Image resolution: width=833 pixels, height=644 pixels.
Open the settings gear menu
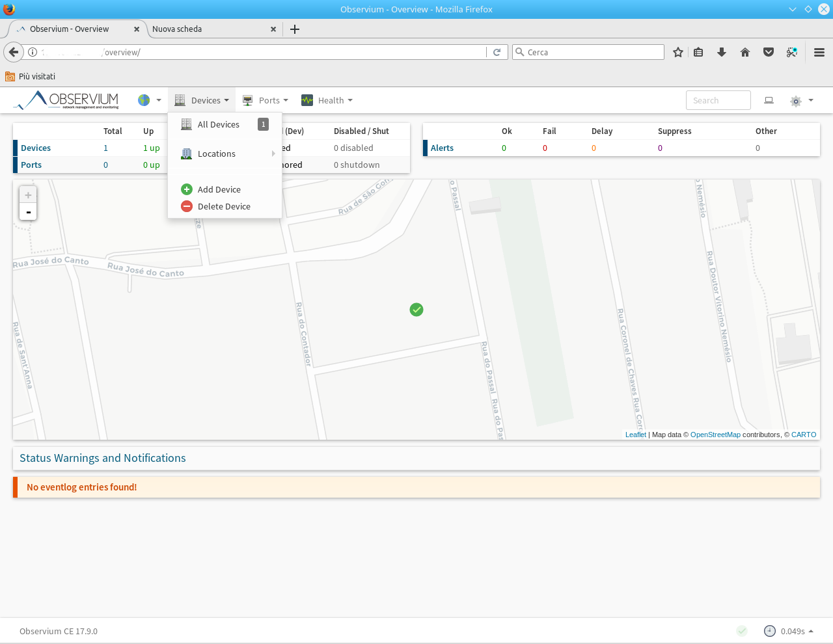[795, 101]
